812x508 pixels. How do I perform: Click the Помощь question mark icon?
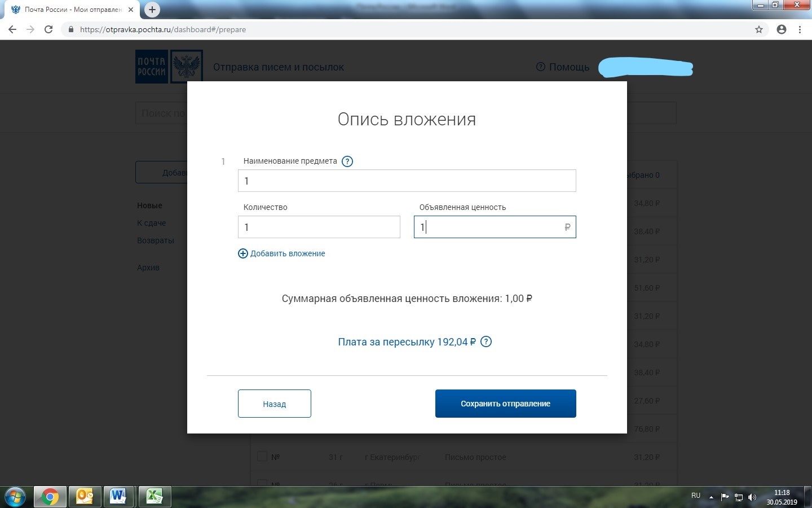click(541, 67)
